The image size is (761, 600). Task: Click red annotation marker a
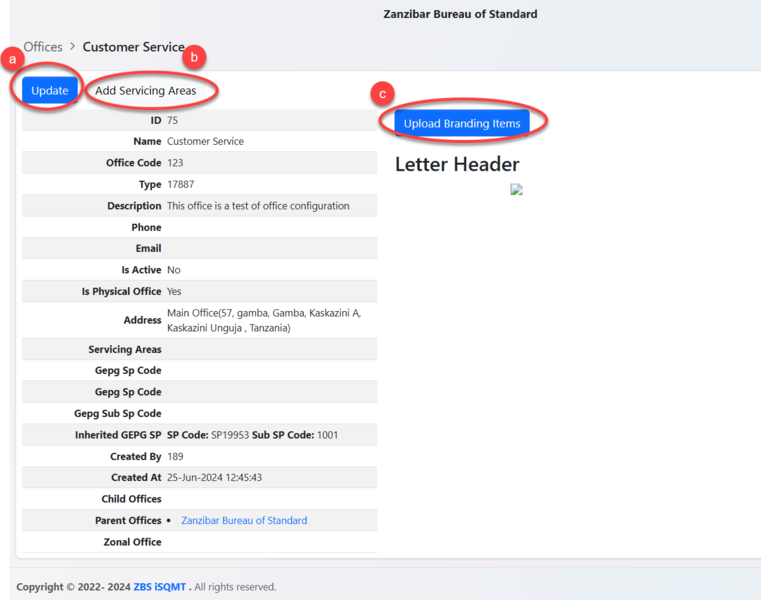coord(13,59)
